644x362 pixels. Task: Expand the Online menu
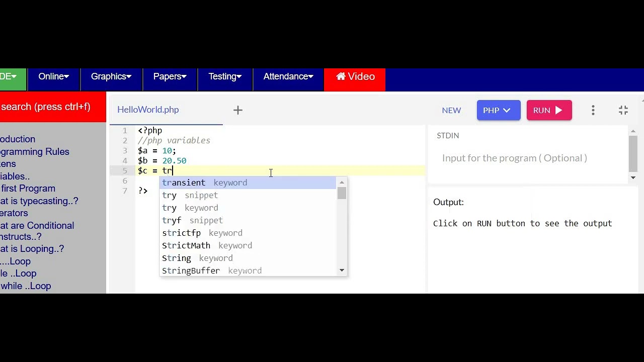54,76
